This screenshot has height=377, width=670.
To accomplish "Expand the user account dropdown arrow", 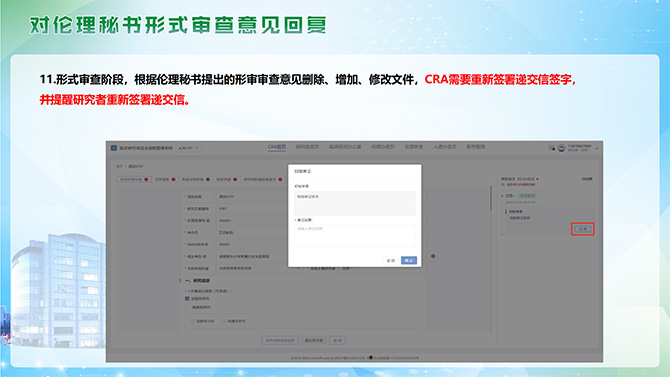I will click(597, 148).
